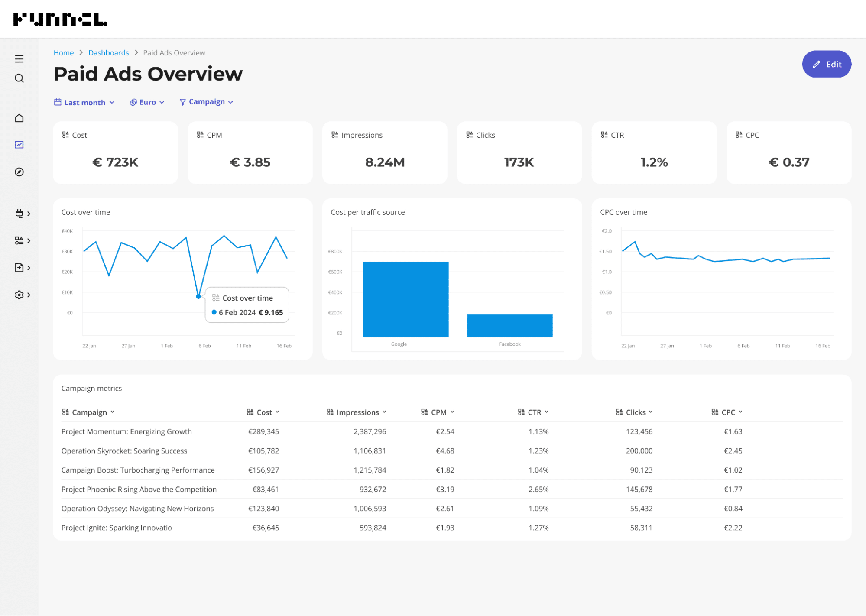Open the search in the sidebar
The image size is (866, 616).
tap(19, 78)
